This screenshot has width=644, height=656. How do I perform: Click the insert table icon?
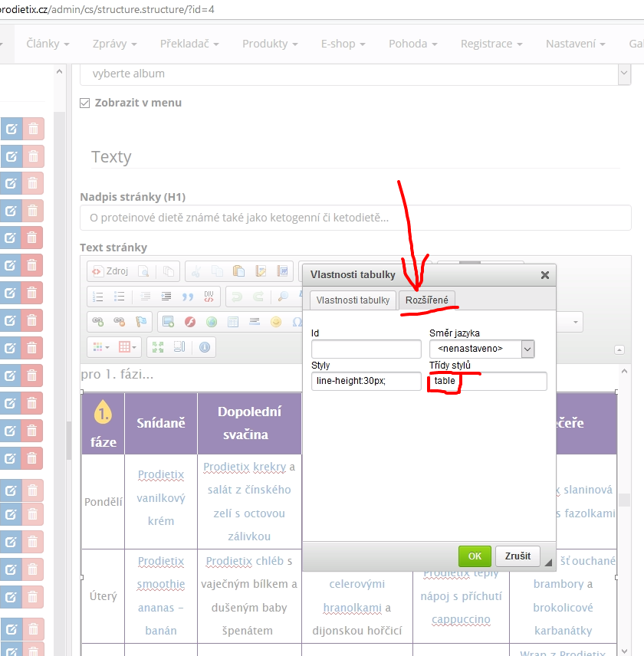click(x=233, y=322)
